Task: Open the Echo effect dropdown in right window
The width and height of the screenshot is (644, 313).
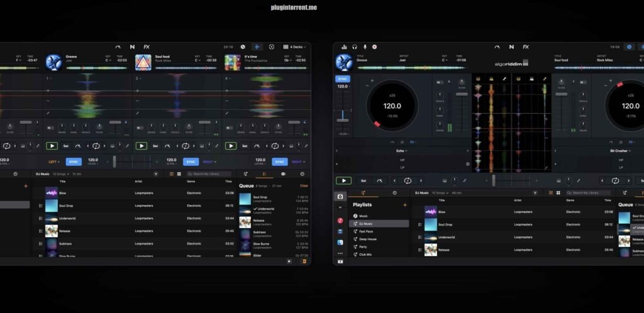Action: pyautogui.click(x=402, y=151)
